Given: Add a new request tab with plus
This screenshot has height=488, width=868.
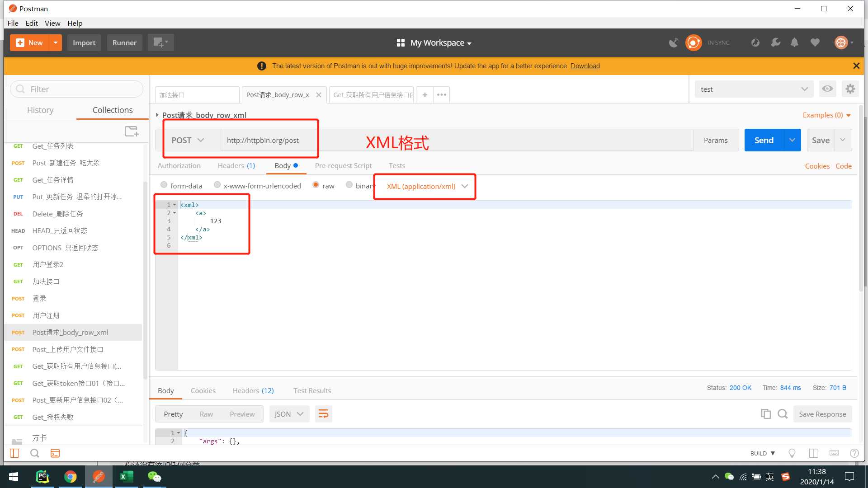Looking at the screenshot, I should click(425, 95).
